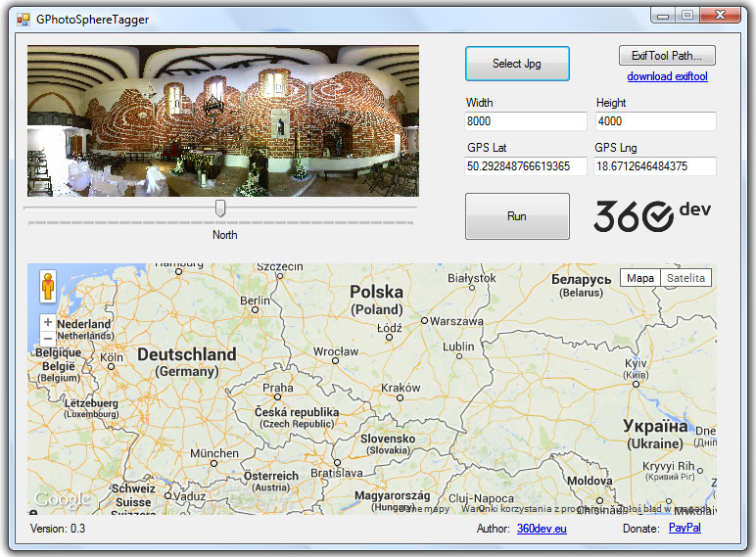The height and width of the screenshot is (557, 756).
Task: Click the North direction slider thumb
Action: 220,209
